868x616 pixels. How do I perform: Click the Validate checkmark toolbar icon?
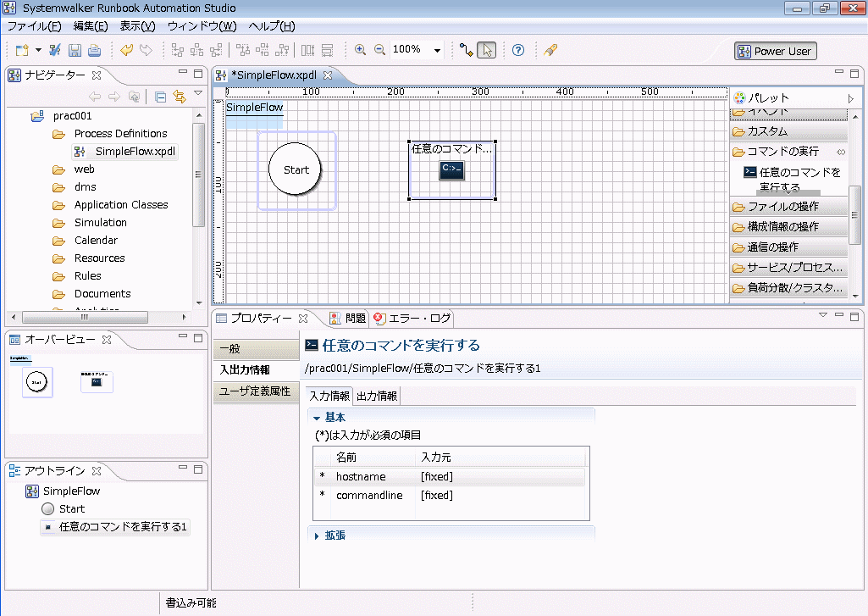tap(55, 50)
